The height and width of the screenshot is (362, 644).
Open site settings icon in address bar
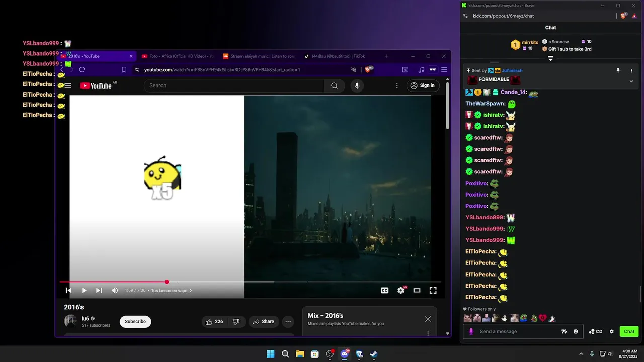coord(137,70)
